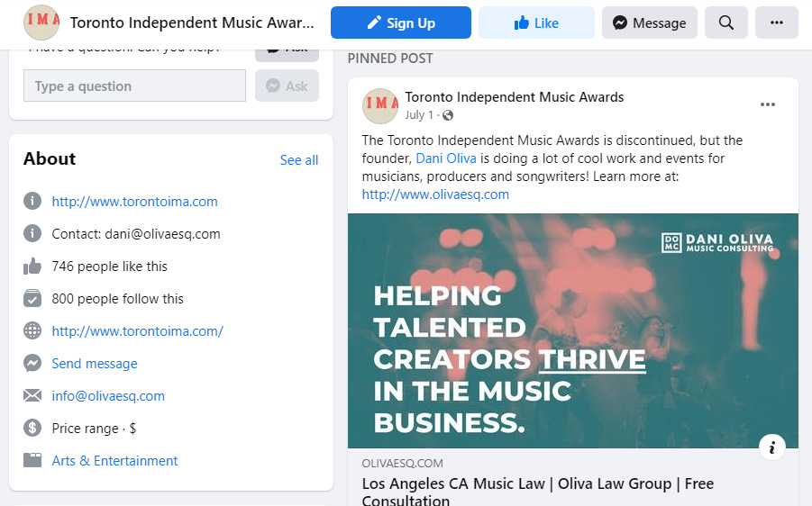Open the Arts & Entertainment category link
The image size is (812, 506).
(x=114, y=461)
